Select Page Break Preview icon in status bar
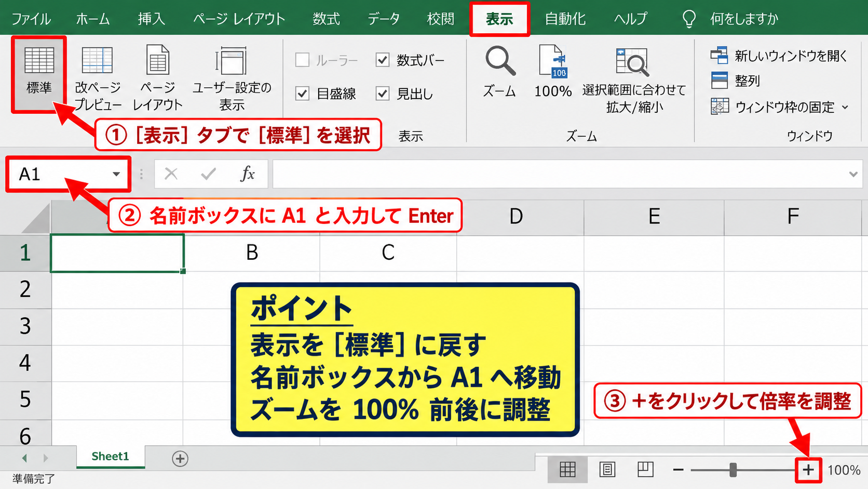868x489 pixels. click(x=645, y=469)
